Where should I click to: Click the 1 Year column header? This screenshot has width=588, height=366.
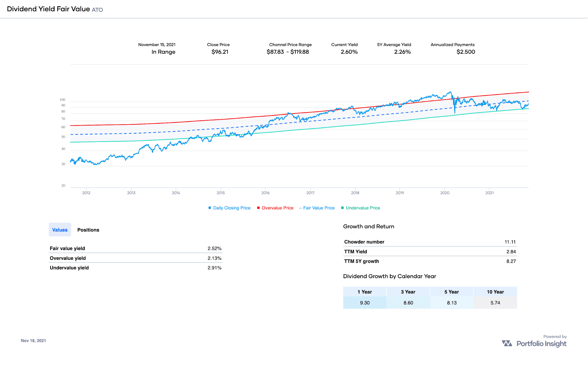pos(365,292)
